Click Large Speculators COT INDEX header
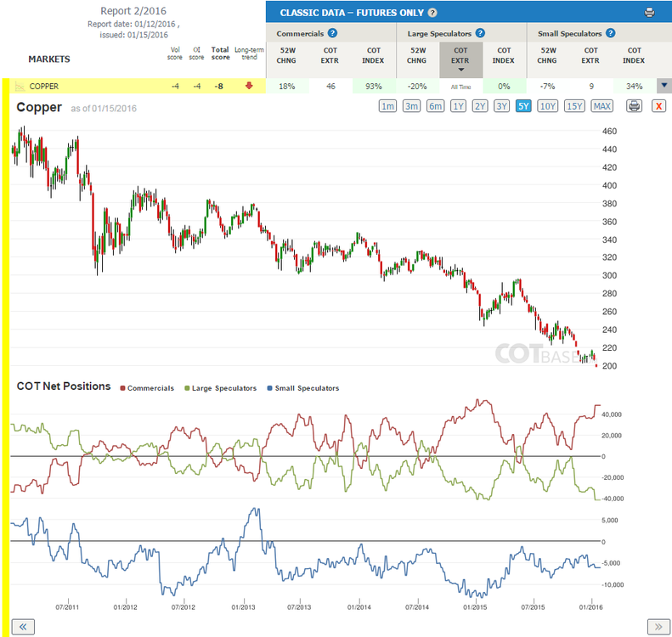The image size is (672, 637). (504, 55)
